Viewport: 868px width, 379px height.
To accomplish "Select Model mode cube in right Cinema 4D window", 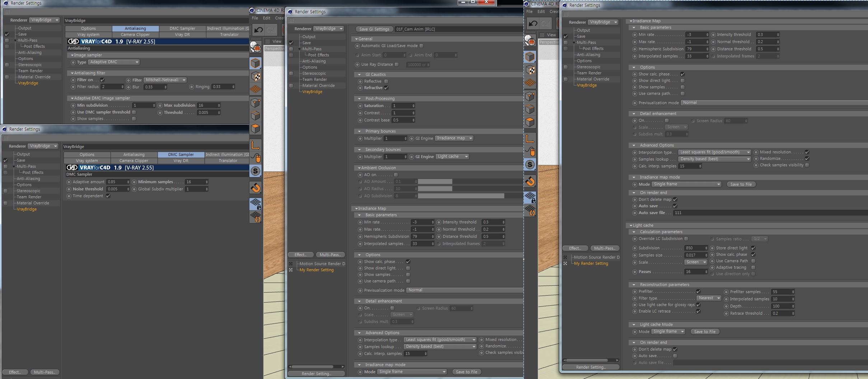I will pos(530,57).
